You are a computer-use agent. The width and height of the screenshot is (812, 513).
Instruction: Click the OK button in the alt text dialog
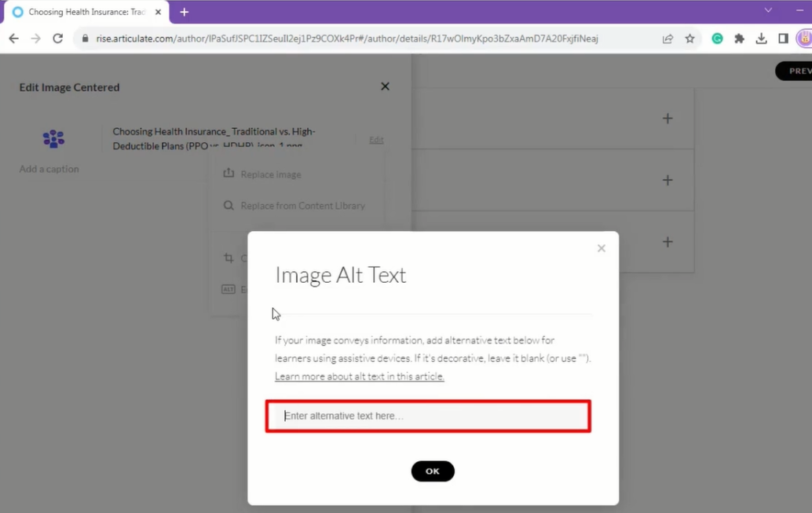point(433,471)
